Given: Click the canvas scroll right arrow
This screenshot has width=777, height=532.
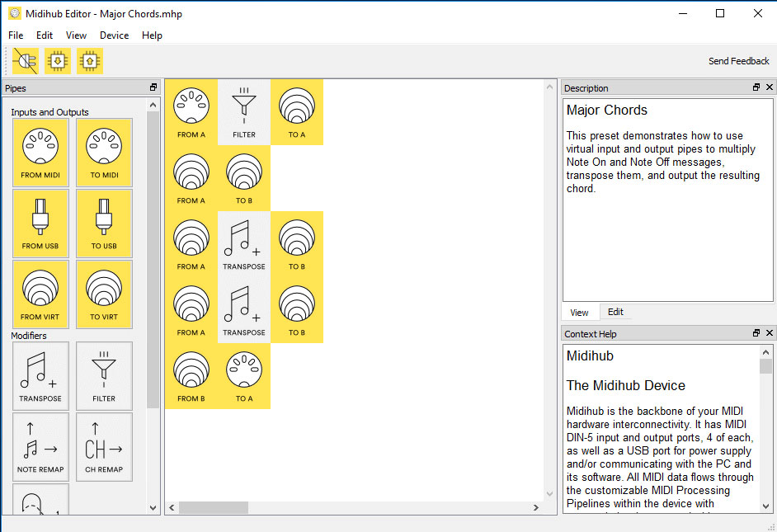Looking at the screenshot, I should (x=535, y=508).
